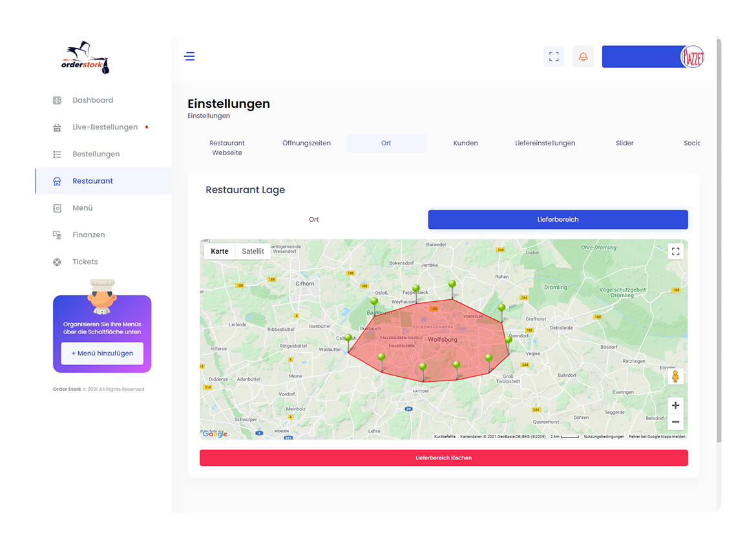Expand the map to fullscreen
Viewport: 756px width, 548px height.
coord(675,251)
